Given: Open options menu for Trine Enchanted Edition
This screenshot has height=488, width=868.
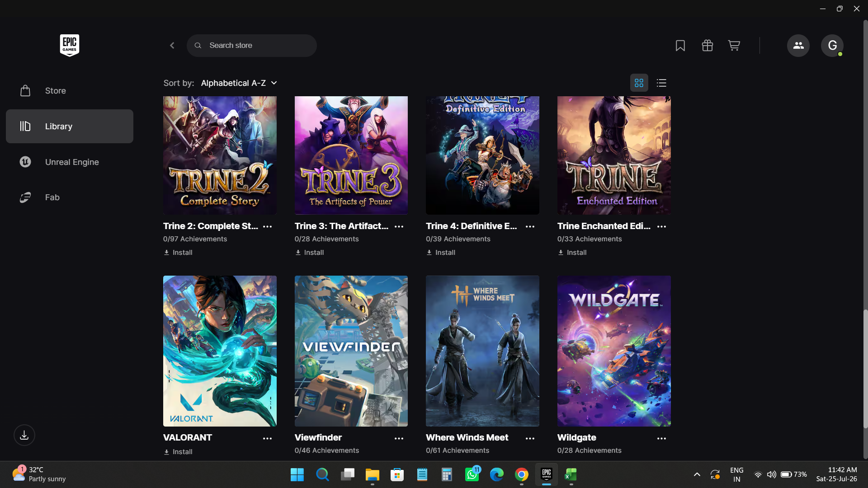Looking at the screenshot, I should tap(662, 226).
